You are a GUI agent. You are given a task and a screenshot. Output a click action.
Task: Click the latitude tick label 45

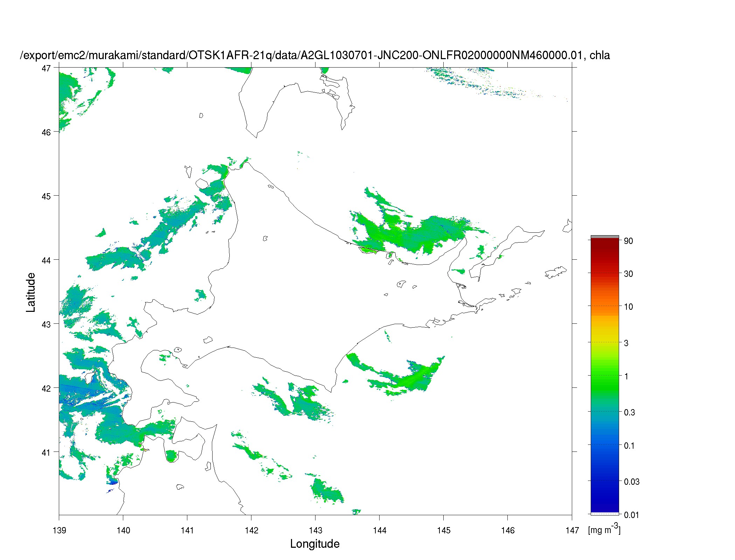[46, 196]
